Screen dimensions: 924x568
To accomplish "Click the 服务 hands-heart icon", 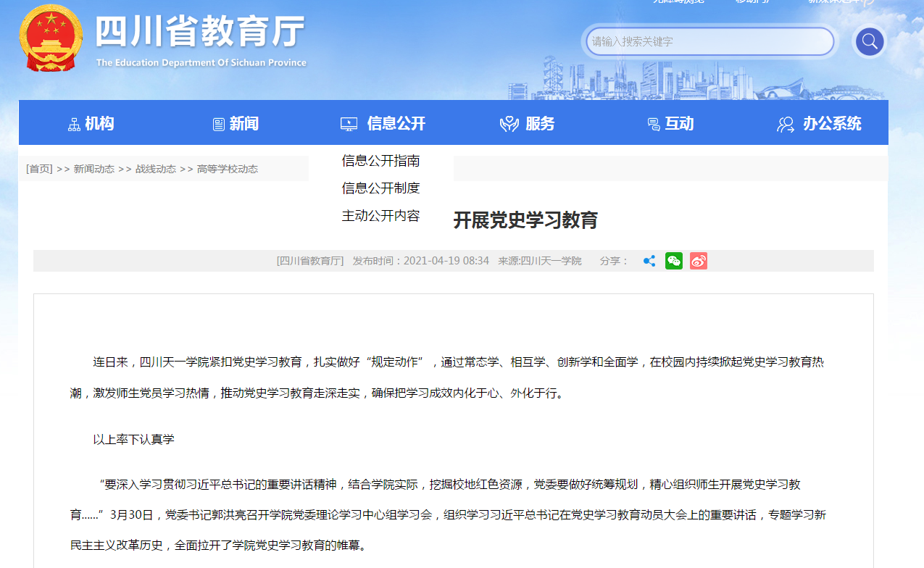I will point(509,125).
